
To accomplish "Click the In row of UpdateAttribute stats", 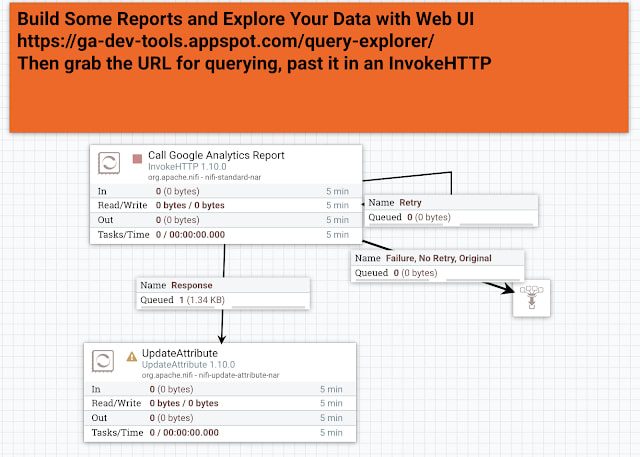I will (220, 389).
